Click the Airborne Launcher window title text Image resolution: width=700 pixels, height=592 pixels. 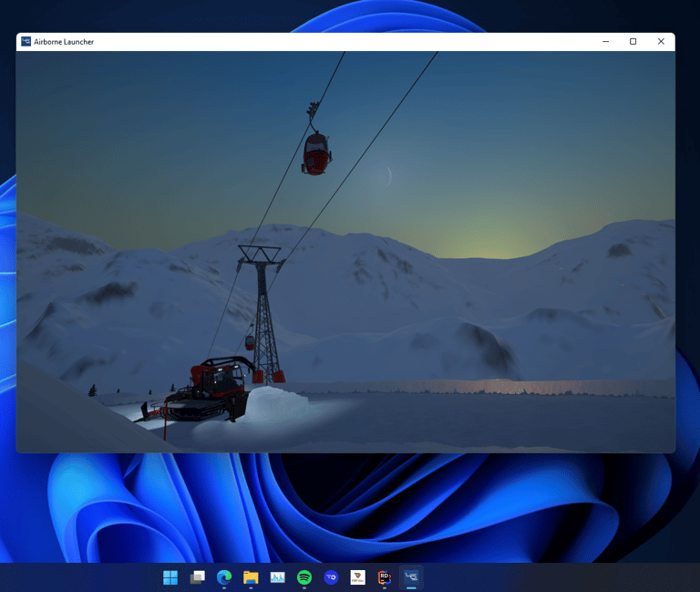[x=64, y=42]
